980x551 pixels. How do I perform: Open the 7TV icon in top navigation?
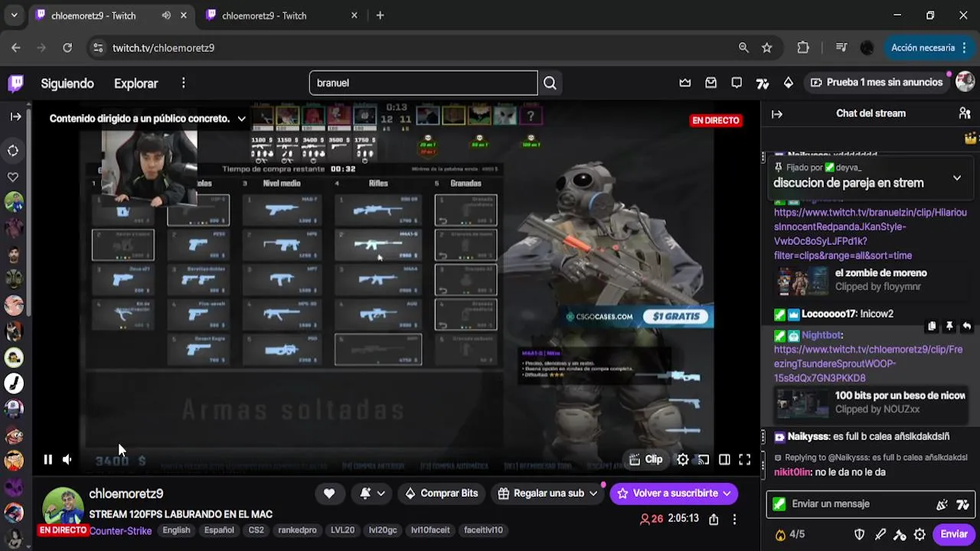pos(763,83)
